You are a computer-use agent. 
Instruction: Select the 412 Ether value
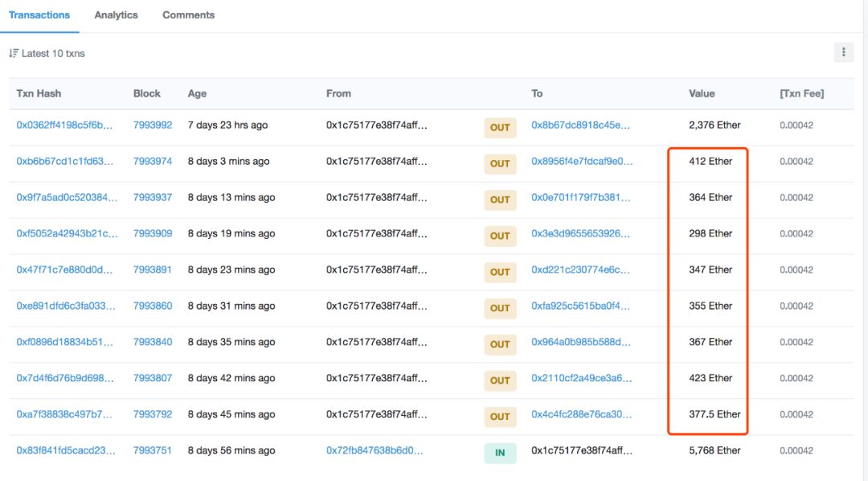[x=710, y=161]
